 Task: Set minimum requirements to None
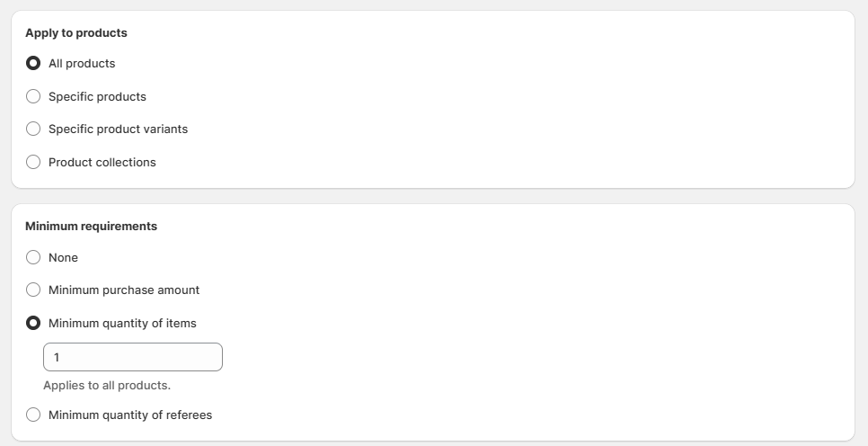point(33,257)
